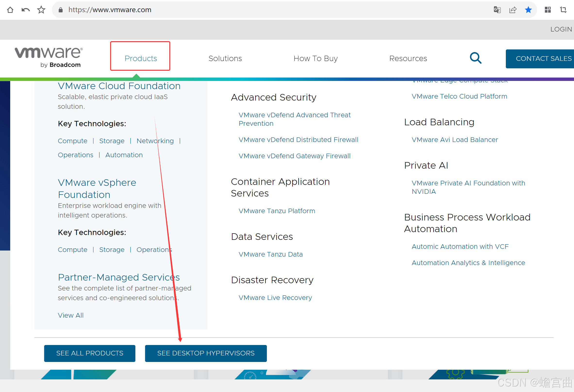Open the Products menu
The image size is (574, 392).
(140, 58)
